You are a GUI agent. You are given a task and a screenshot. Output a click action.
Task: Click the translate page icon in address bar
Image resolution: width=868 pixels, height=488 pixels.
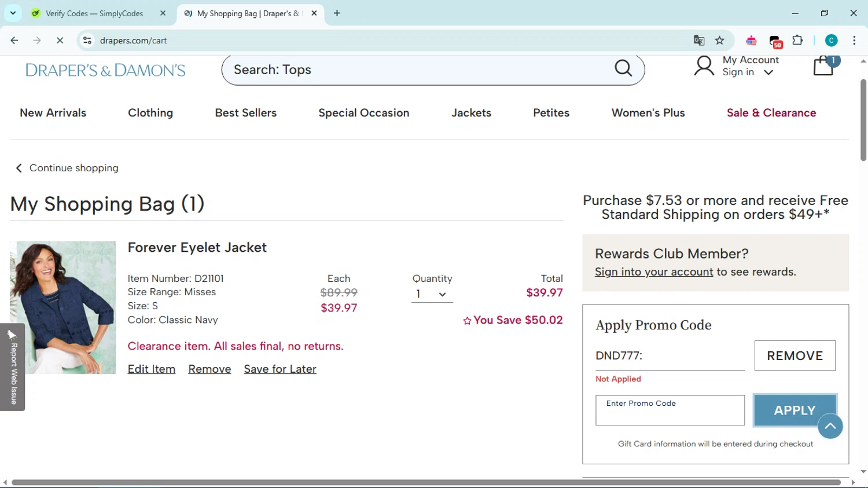pos(699,41)
